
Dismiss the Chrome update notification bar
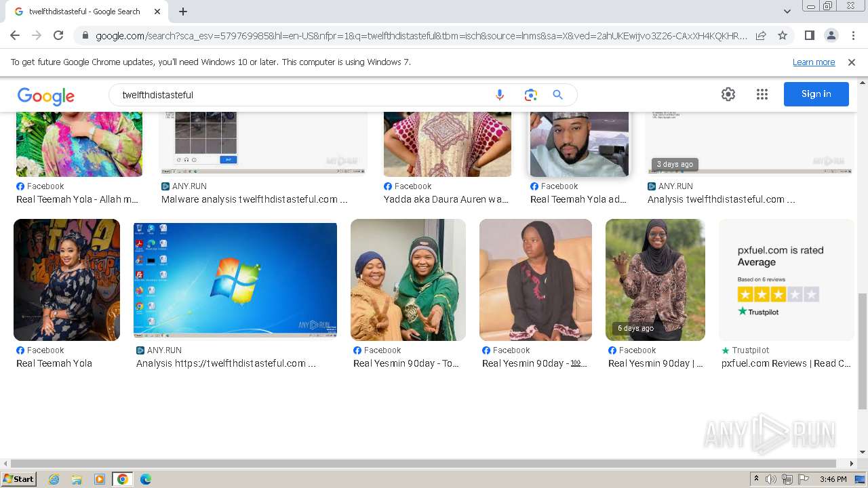852,62
